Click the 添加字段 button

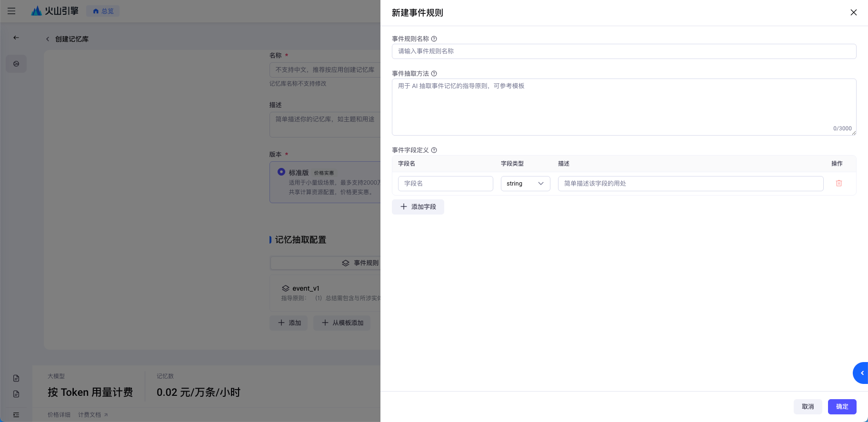click(x=418, y=207)
